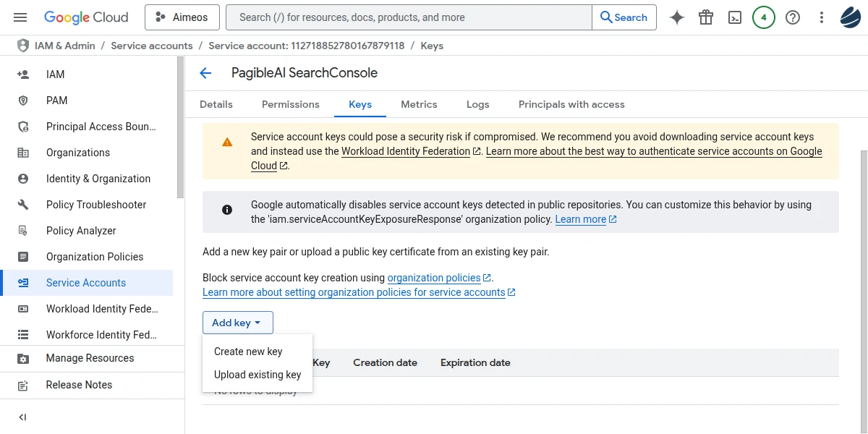Open notifications badge showing 4
This screenshot has width=868, height=434.
point(764,17)
